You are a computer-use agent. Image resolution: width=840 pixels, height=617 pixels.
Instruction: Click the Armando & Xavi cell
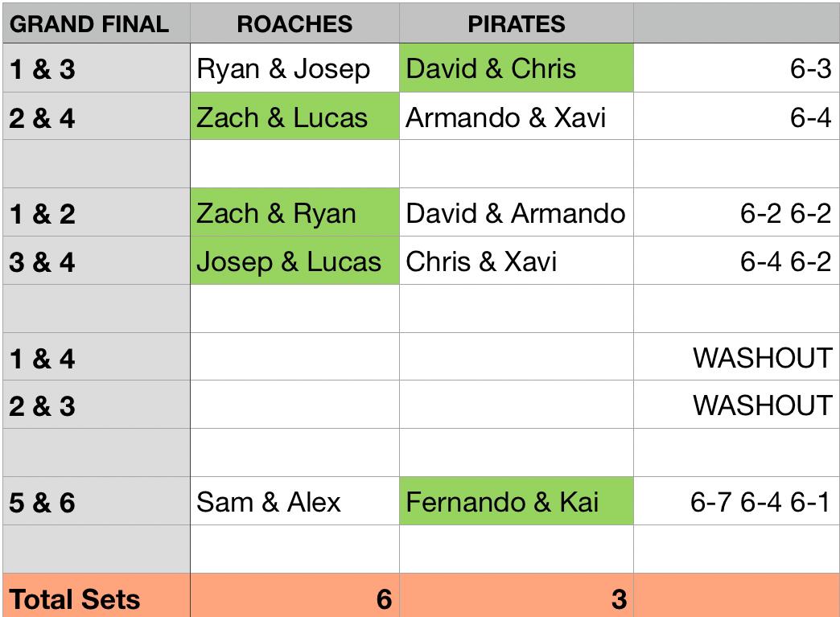(x=516, y=117)
